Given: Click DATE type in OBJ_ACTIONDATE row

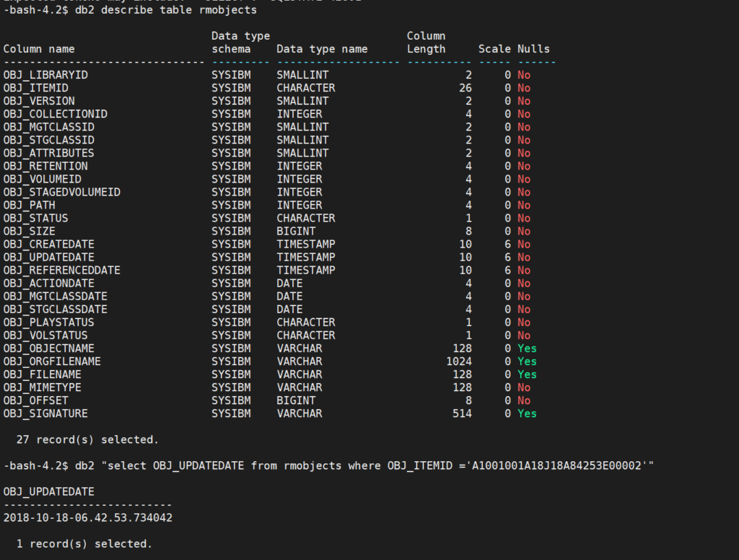Looking at the screenshot, I should [x=289, y=284].
